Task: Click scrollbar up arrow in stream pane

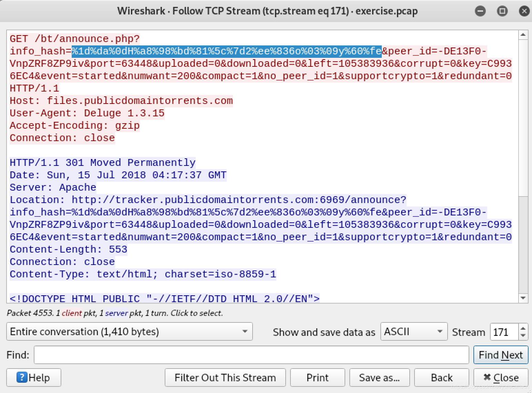Action: 523,35
